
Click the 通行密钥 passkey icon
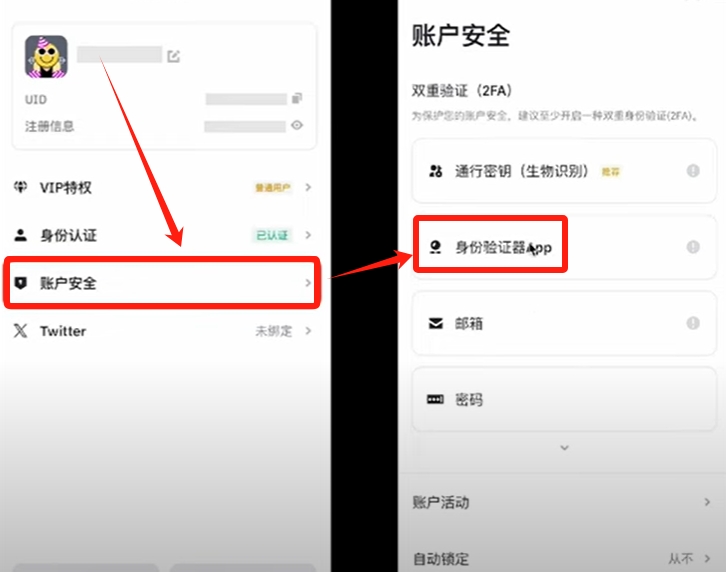click(435, 171)
